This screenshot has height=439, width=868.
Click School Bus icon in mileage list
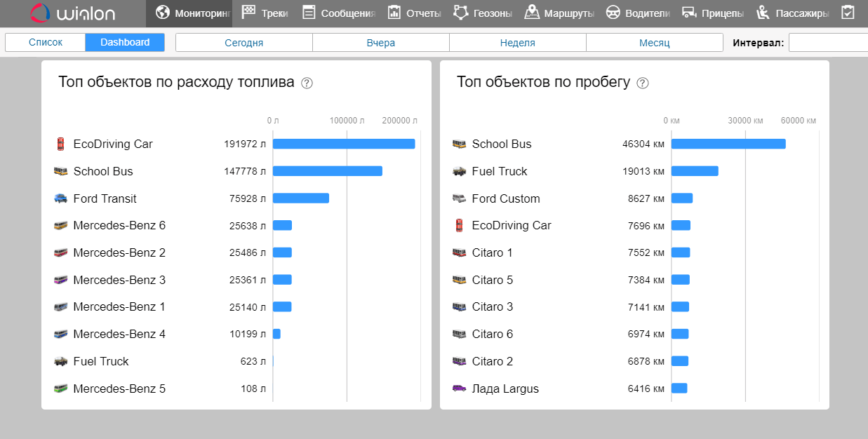pyautogui.click(x=459, y=144)
